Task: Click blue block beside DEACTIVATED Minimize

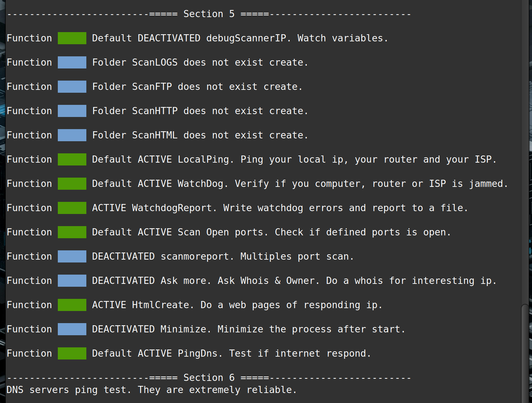Action: 72,329
